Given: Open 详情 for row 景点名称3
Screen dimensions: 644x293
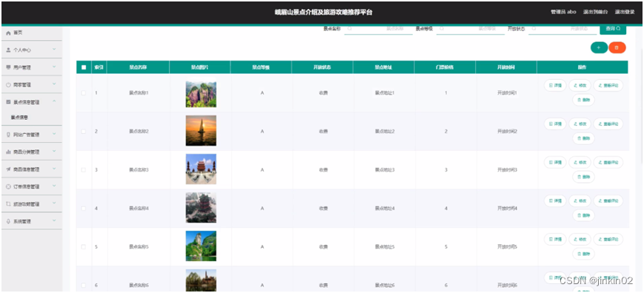Looking at the screenshot, I should pyautogui.click(x=555, y=163).
